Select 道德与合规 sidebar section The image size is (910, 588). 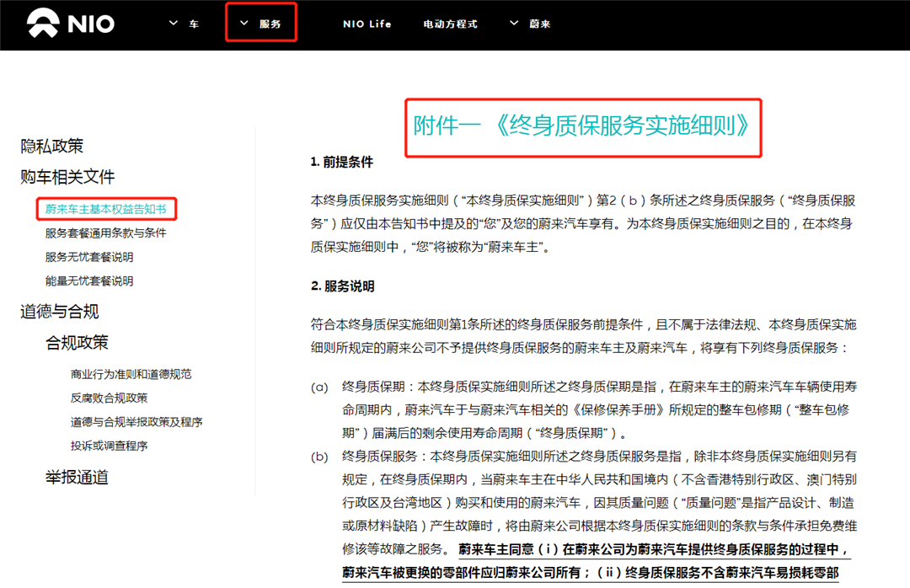(60, 312)
